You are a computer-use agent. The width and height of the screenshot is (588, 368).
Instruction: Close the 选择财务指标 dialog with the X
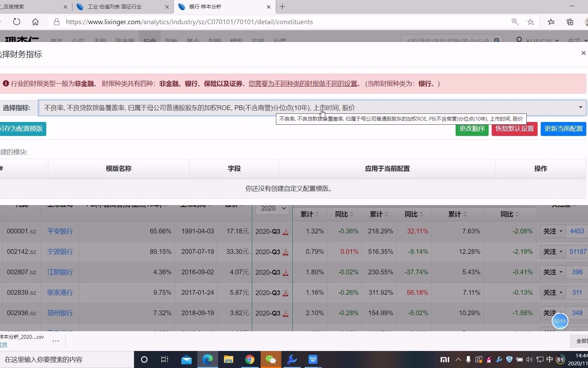583,53
